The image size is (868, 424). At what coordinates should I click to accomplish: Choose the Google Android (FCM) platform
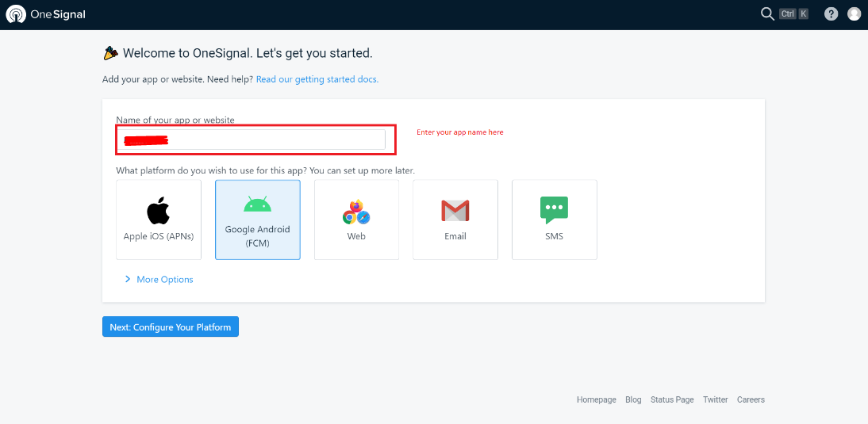click(x=258, y=220)
